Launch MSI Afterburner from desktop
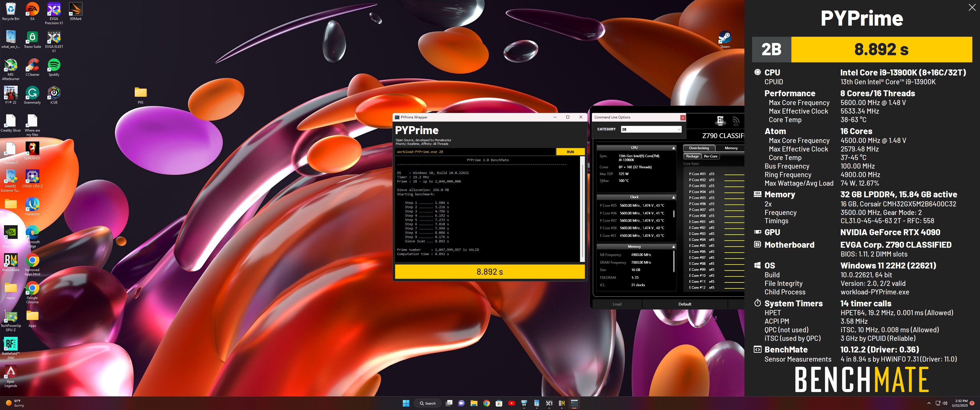980x410 pixels. (x=11, y=69)
